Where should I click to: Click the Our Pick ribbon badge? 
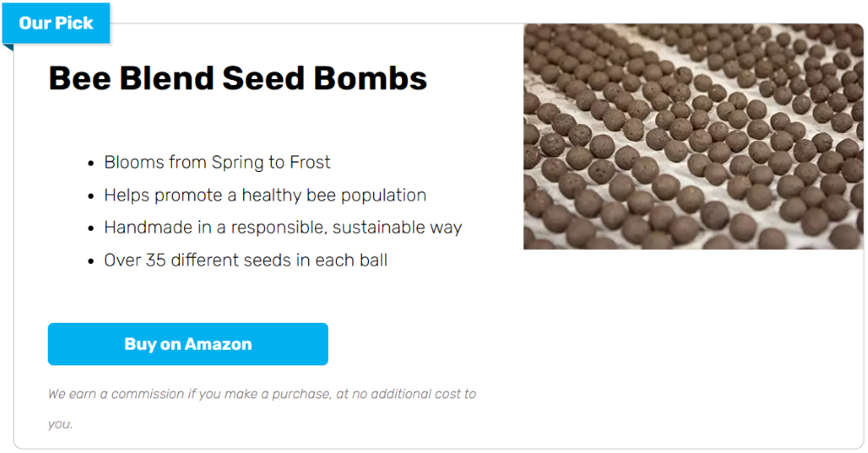coord(56,23)
